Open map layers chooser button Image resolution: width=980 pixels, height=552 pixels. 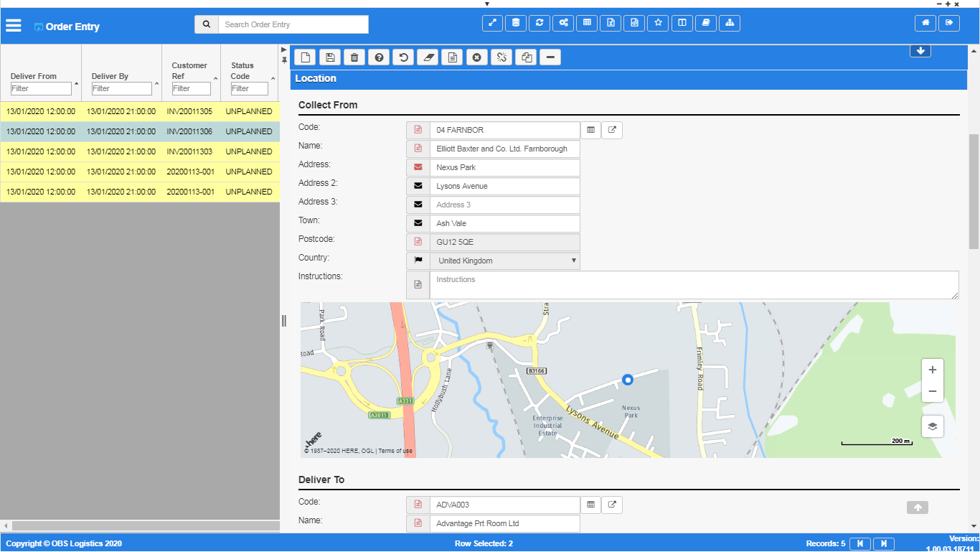tap(933, 426)
